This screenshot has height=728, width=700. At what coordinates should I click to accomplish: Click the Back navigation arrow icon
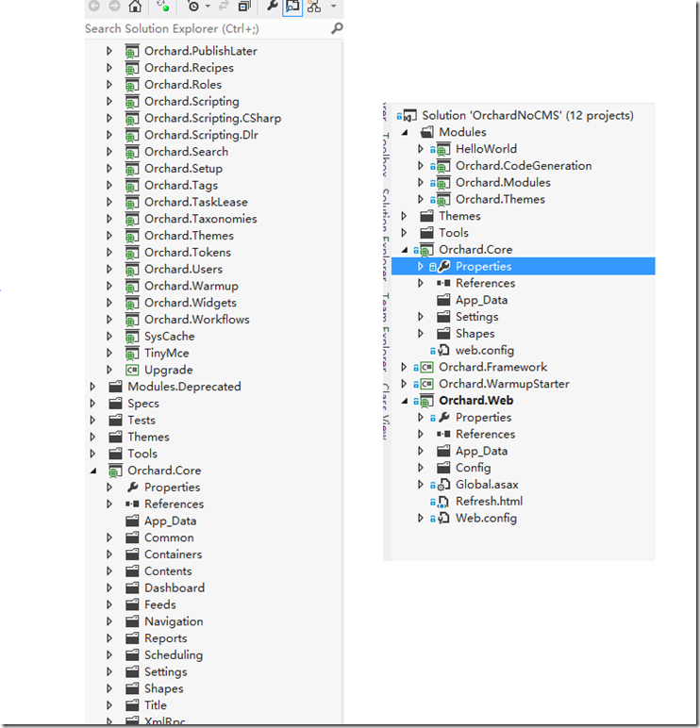click(94, 6)
